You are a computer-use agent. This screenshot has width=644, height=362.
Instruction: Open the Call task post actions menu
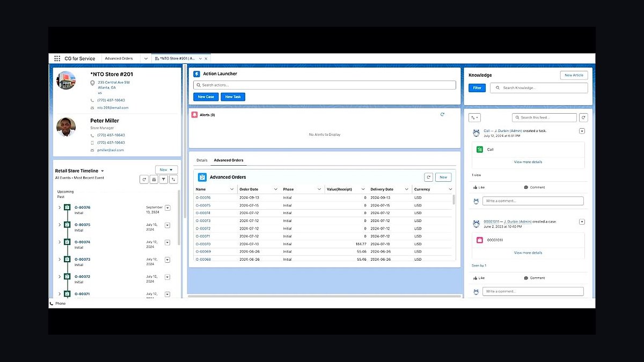[582, 131]
